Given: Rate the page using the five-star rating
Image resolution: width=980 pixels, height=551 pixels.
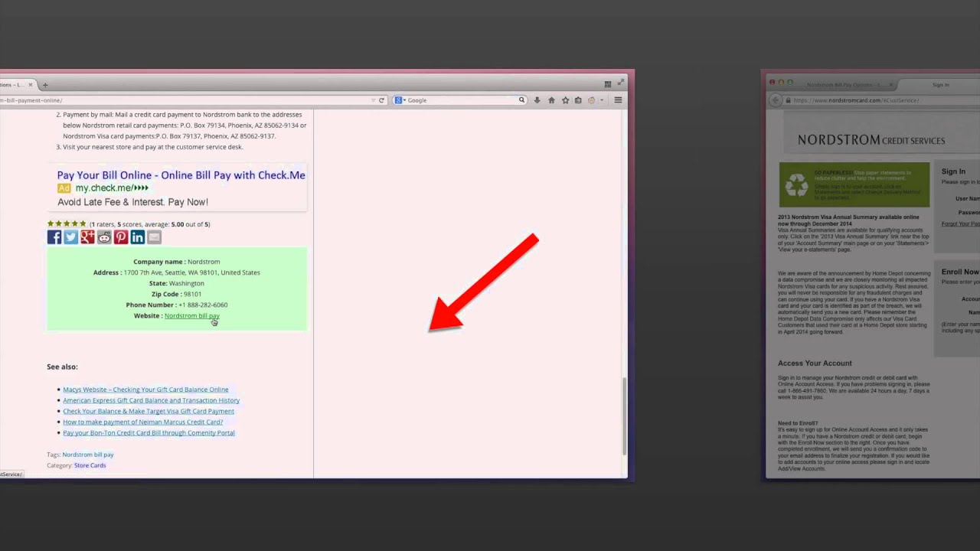Looking at the screenshot, I should click(67, 224).
